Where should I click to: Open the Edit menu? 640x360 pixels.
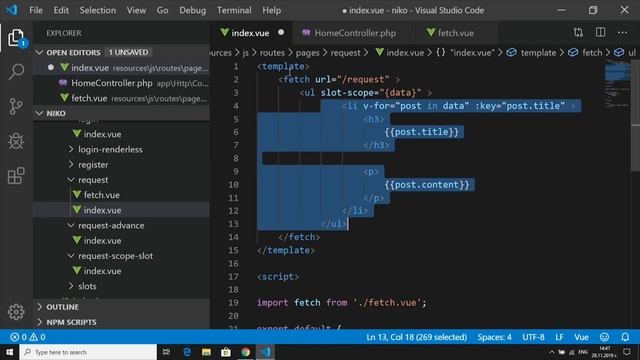coord(61,10)
